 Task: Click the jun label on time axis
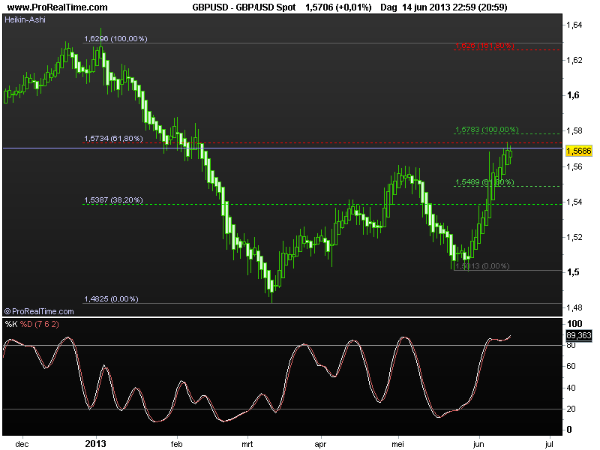coord(478,444)
